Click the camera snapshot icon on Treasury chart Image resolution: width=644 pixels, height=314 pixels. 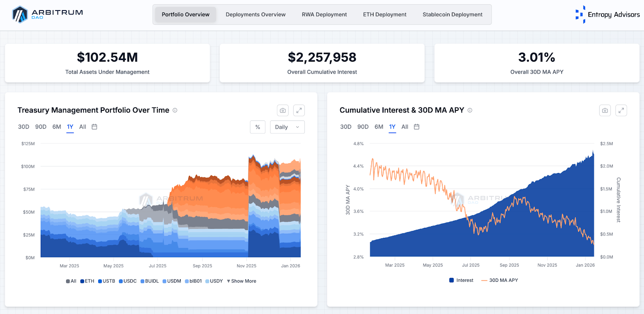(283, 110)
